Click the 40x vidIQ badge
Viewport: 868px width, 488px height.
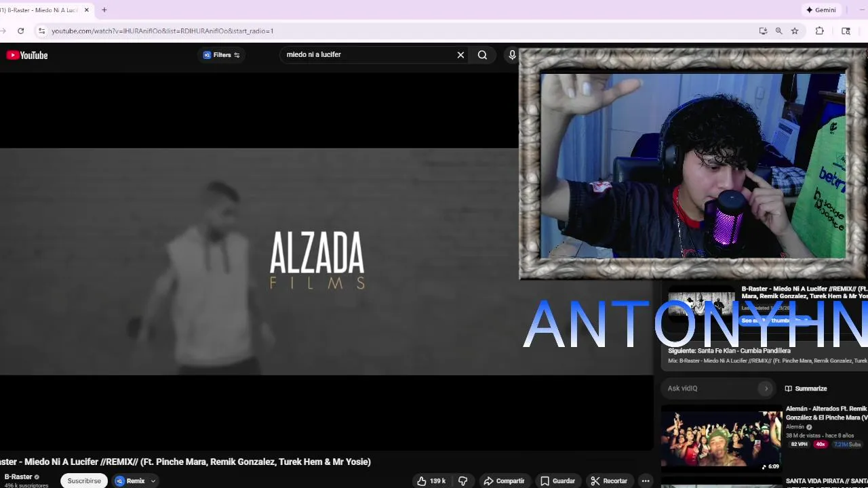pyautogui.click(x=821, y=445)
